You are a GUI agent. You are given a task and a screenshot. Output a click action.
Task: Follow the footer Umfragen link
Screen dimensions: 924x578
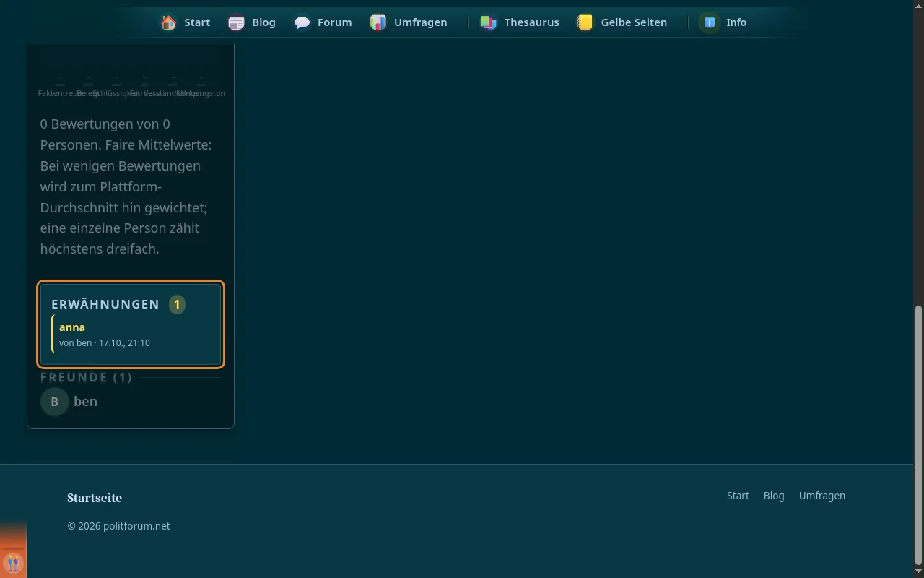[822, 496]
